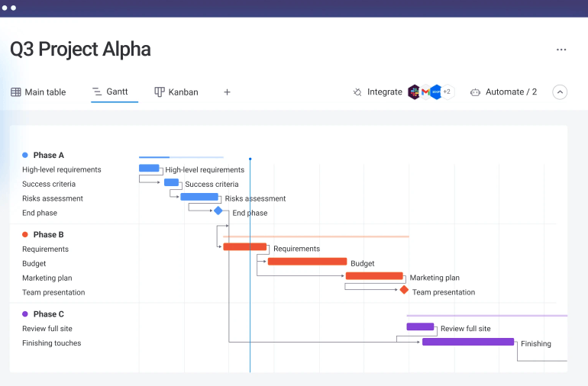Click the Gantt view icon
Screen dimensions: 588x386
click(x=97, y=92)
